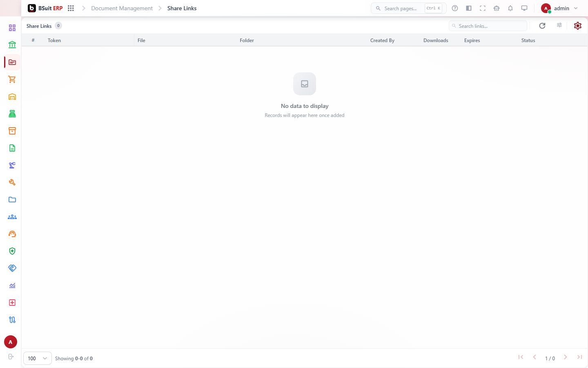Image resolution: width=588 pixels, height=368 pixels.
Task: Open the page size 100 dropdown
Action: pos(38,358)
